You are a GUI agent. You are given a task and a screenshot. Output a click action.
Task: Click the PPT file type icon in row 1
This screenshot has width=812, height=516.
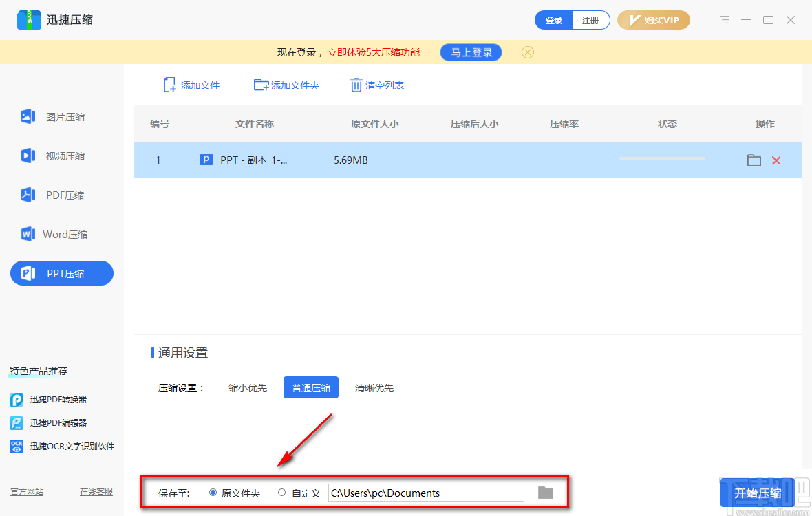206,160
